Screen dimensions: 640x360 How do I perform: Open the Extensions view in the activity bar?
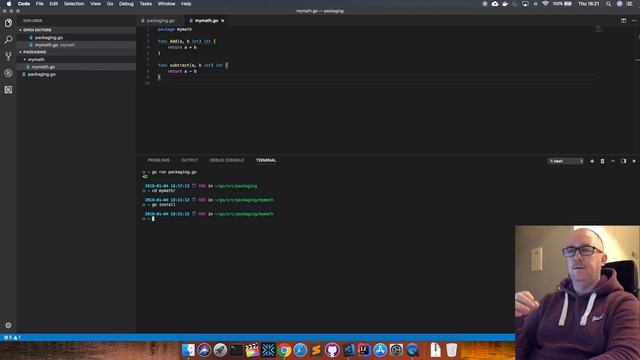click(8, 90)
